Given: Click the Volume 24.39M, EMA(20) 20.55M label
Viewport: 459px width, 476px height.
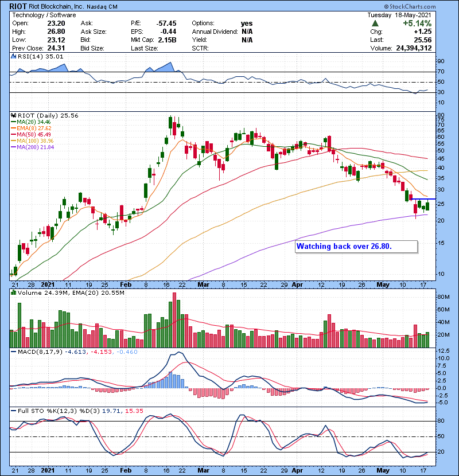Looking at the screenshot, I should click(x=71, y=293).
